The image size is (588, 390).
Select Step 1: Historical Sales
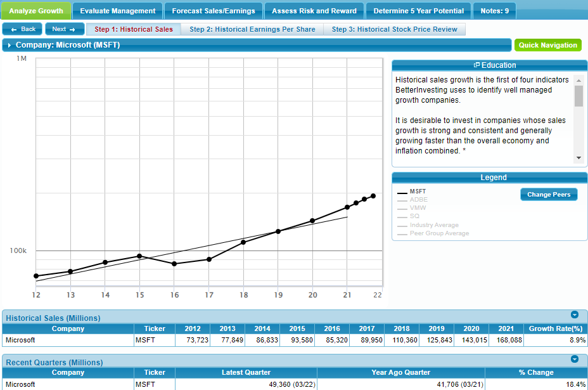point(134,29)
